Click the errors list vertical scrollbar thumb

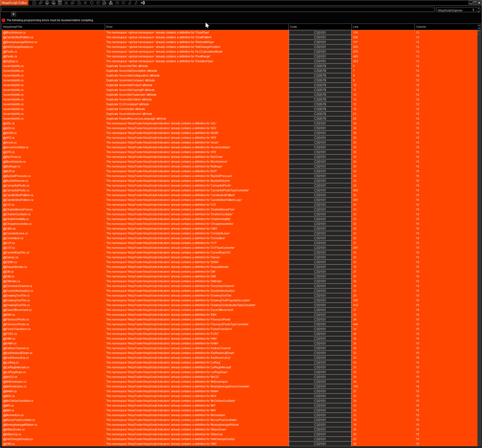tap(479, 33)
